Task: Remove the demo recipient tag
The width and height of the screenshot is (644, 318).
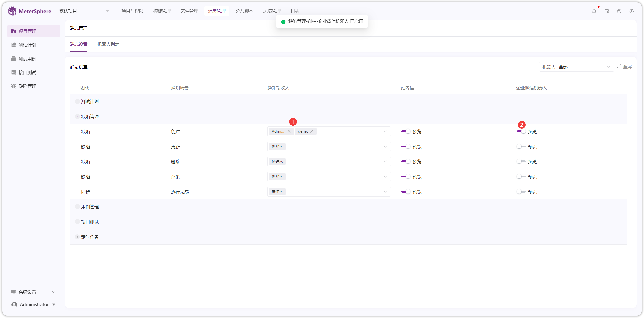Action: [312, 131]
